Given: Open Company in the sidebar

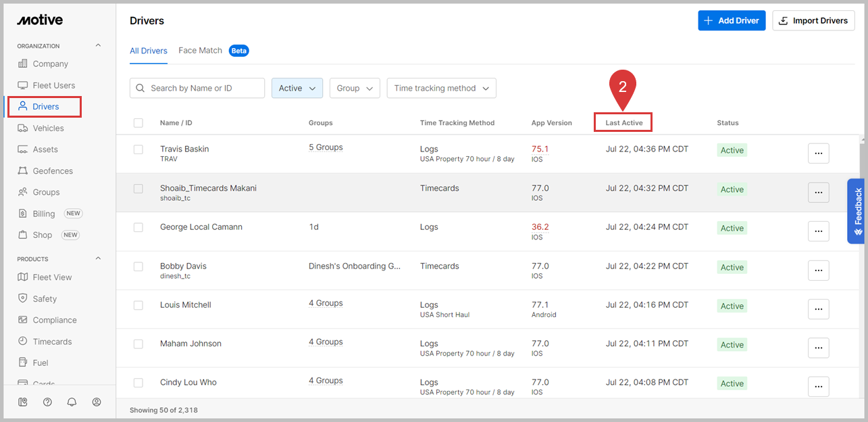Looking at the screenshot, I should point(51,64).
